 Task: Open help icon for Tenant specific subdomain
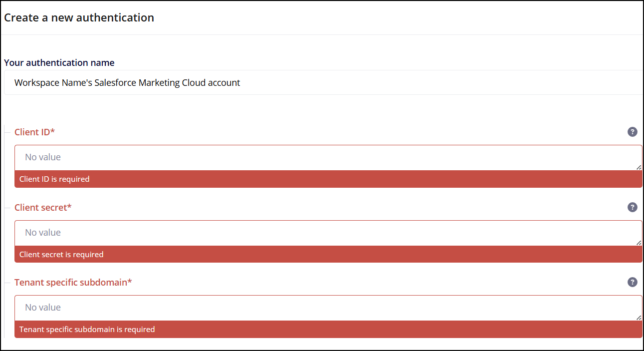tap(632, 282)
